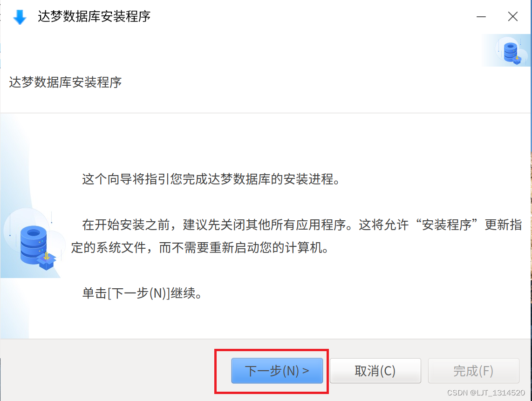Click the 取消(C) button
The width and height of the screenshot is (532, 401).
tap(375, 371)
